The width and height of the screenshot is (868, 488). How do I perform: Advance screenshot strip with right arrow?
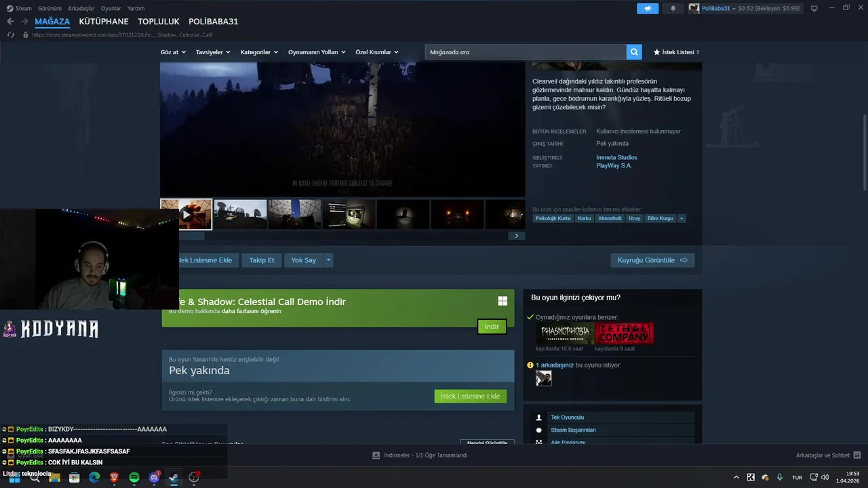click(516, 236)
